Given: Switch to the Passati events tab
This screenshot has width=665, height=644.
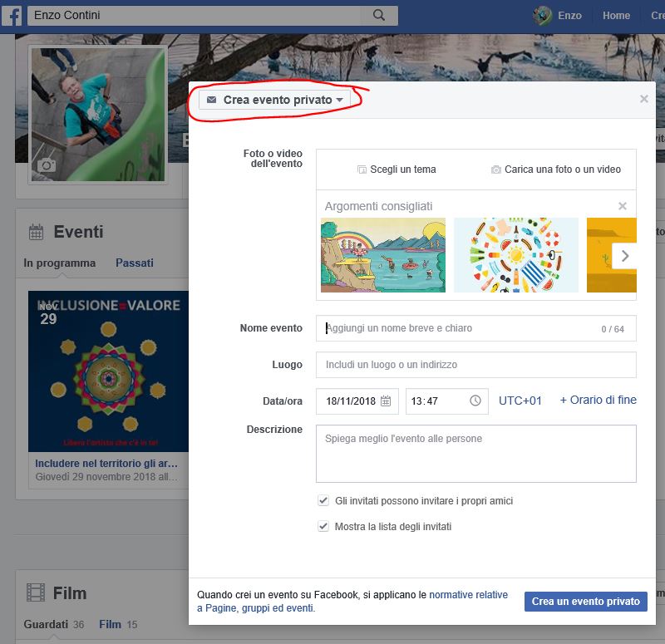Looking at the screenshot, I should [x=135, y=263].
